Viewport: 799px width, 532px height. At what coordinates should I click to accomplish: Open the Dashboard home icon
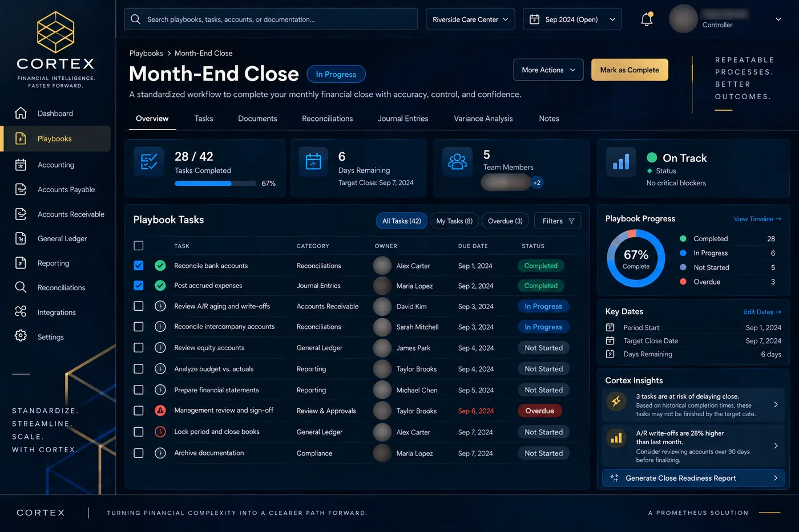[x=21, y=113]
